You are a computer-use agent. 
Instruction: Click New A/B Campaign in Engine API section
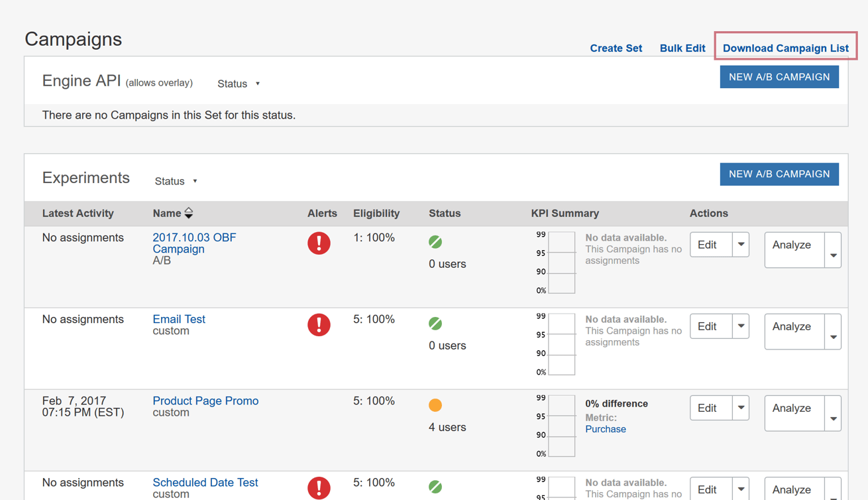click(x=779, y=77)
